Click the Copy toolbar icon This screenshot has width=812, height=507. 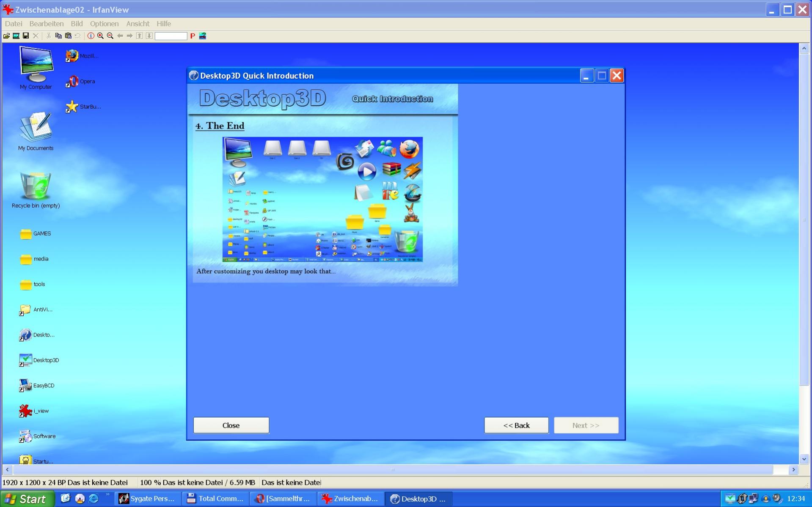(x=58, y=36)
